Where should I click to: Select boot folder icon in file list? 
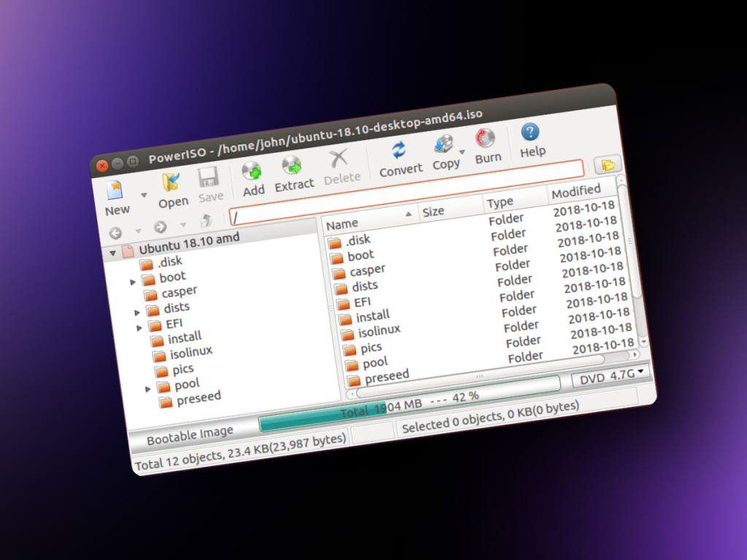[337, 258]
